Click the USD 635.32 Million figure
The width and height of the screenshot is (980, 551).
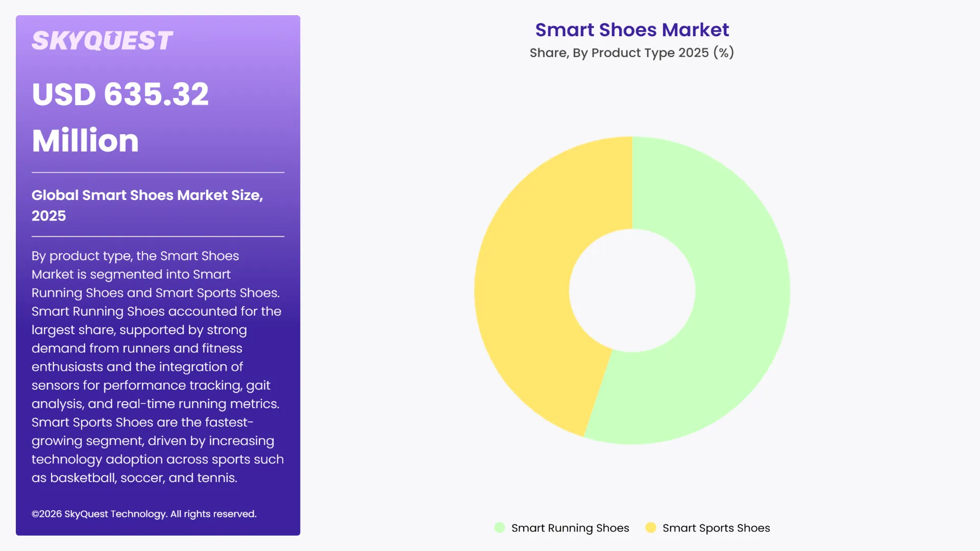pos(120,117)
